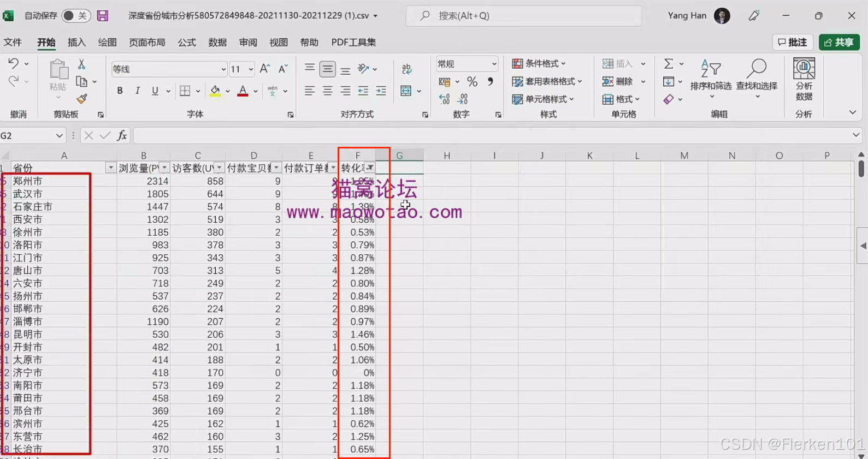Click Decrease Indent icon

point(363,91)
